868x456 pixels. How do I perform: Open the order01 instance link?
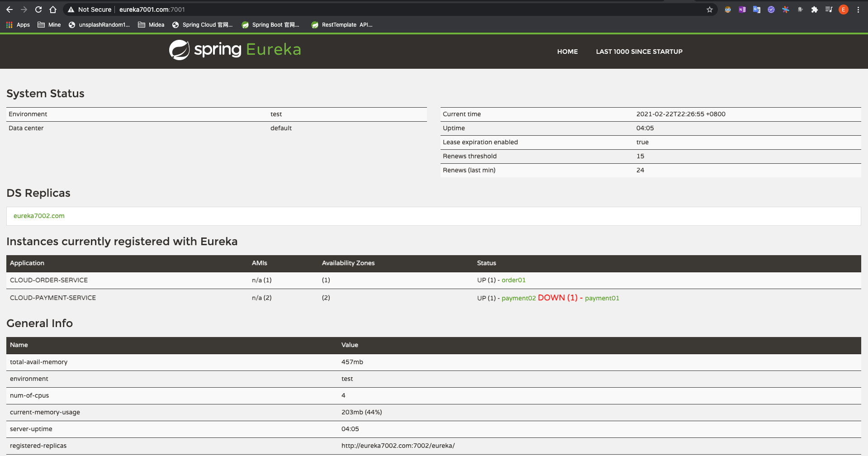513,280
